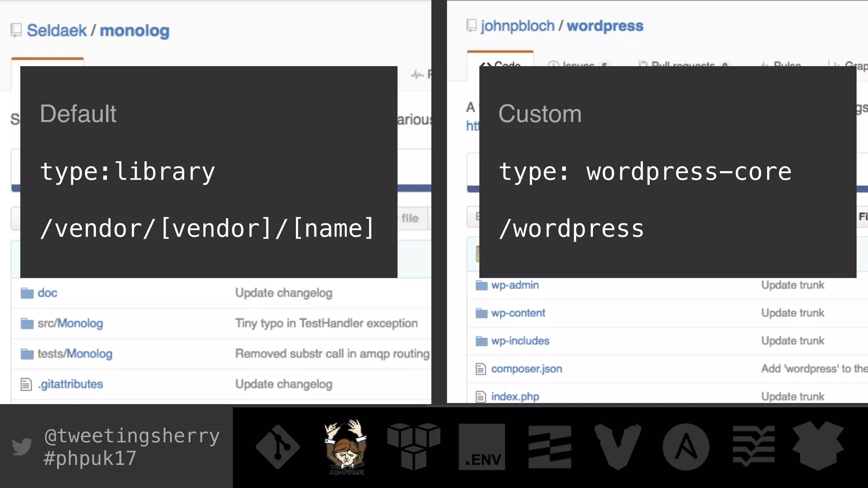This screenshot has height=488, width=868.
Task: Click the .gitattributes file icon
Action: coord(26,384)
